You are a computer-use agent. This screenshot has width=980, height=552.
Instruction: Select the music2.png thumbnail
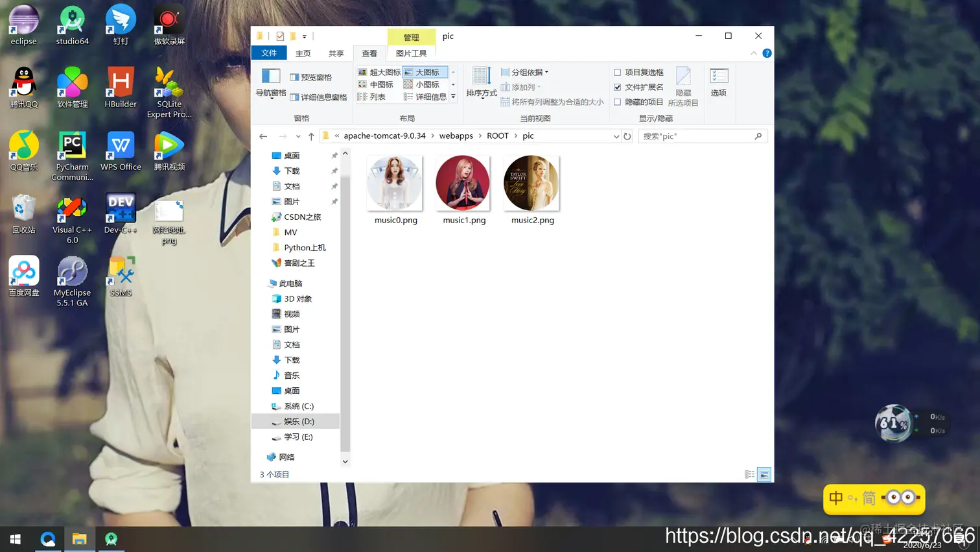coord(532,189)
